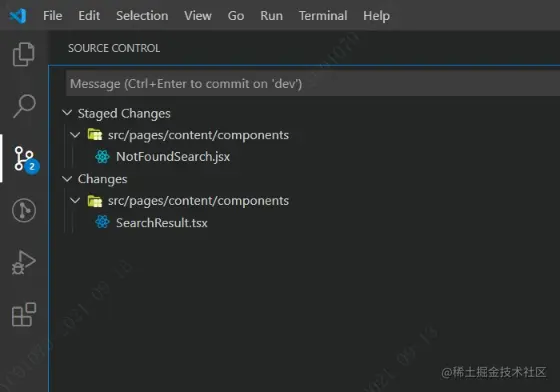Focus the commit message input box
560x392 pixels.
(x=312, y=84)
